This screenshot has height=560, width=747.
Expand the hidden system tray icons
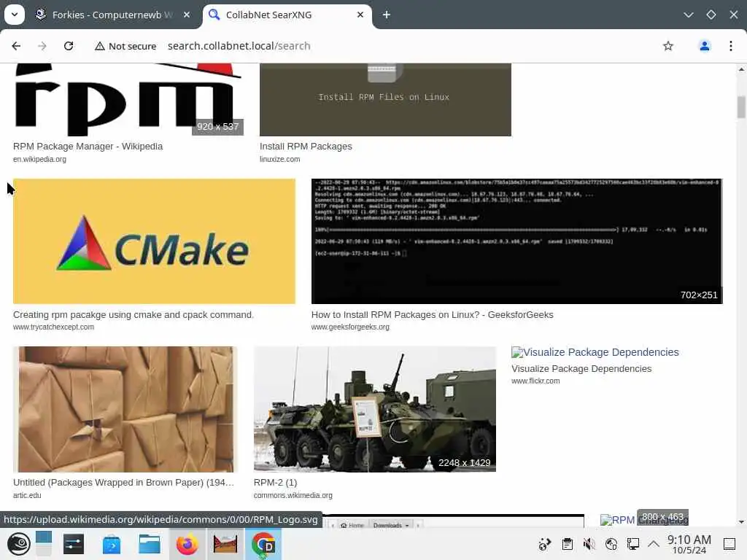coord(654,544)
